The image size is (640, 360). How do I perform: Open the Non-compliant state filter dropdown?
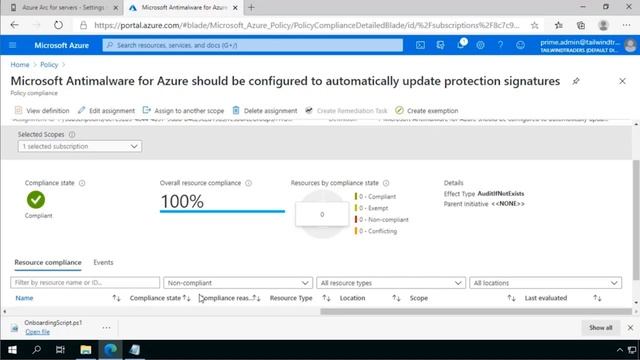pos(238,283)
